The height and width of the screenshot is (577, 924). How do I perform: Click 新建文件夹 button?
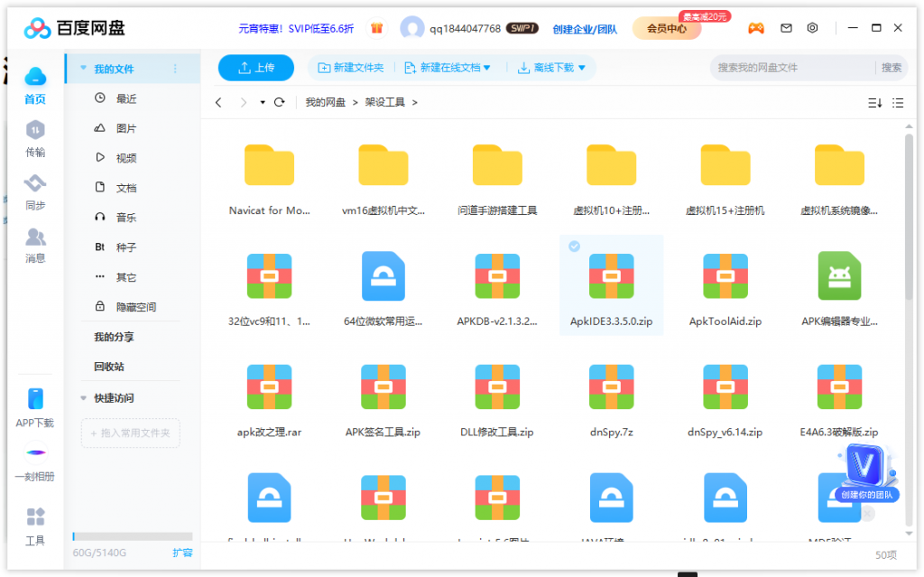[351, 68]
